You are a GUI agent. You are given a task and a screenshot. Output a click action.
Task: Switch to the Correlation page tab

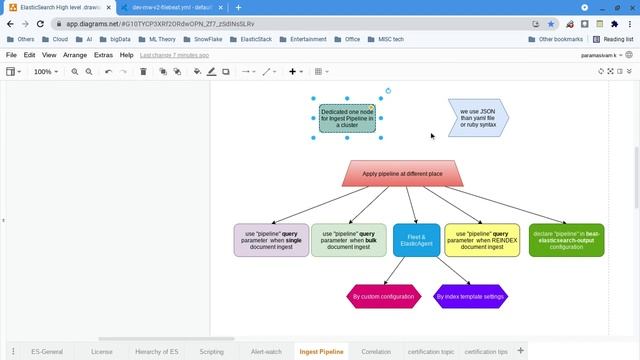tap(376, 351)
